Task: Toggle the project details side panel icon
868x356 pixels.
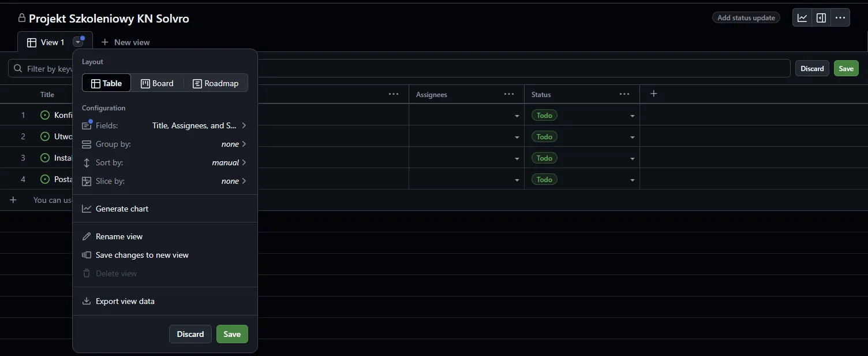Action: point(821,18)
